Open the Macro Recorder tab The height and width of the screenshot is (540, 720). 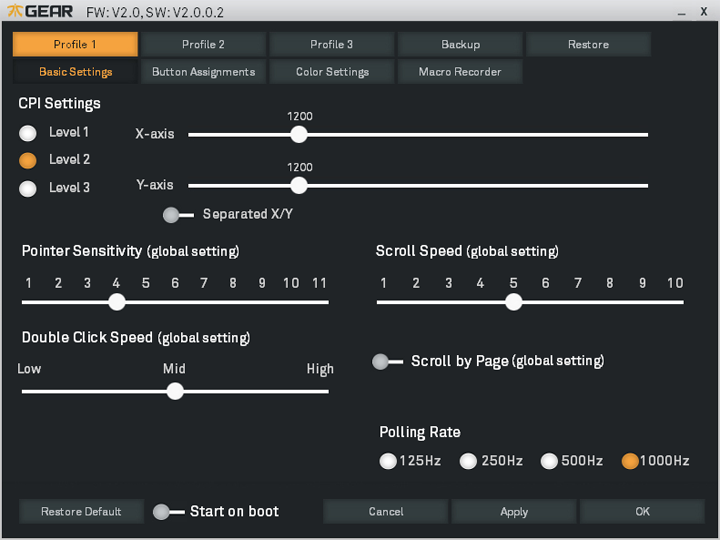[x=460, y=72]
